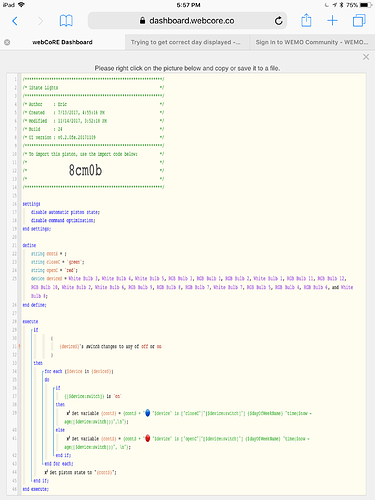Click the string openC 'red' line

coord(54,270)
